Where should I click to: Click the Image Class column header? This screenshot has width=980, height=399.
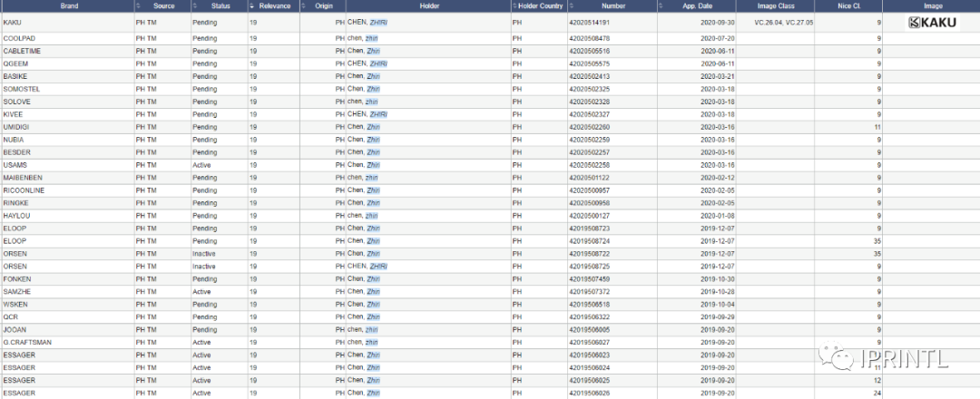(x=775, y=5)
